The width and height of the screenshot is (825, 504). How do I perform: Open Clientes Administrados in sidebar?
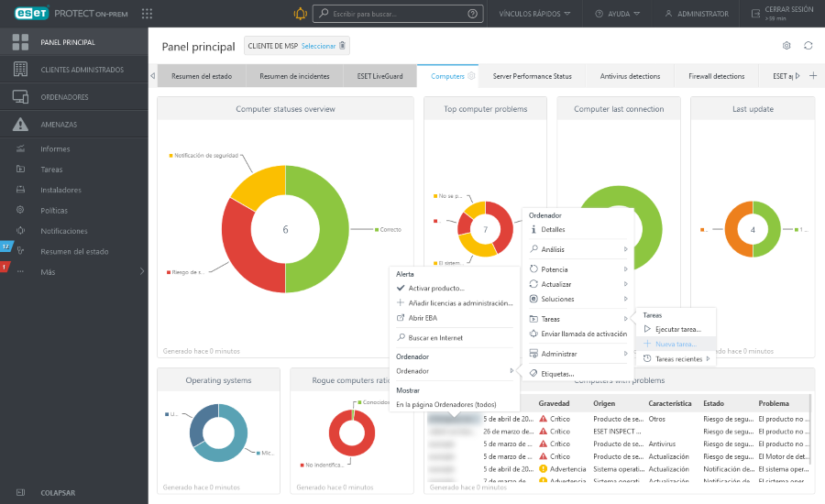74,70
